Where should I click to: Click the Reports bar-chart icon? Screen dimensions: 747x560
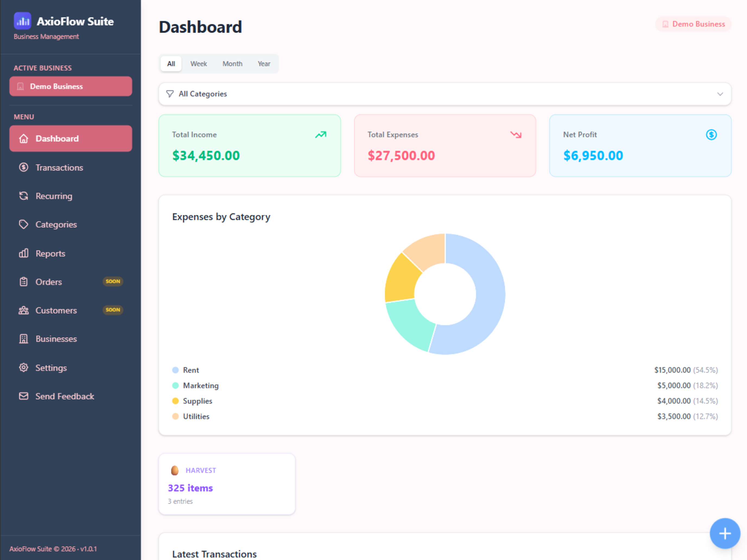24,253
